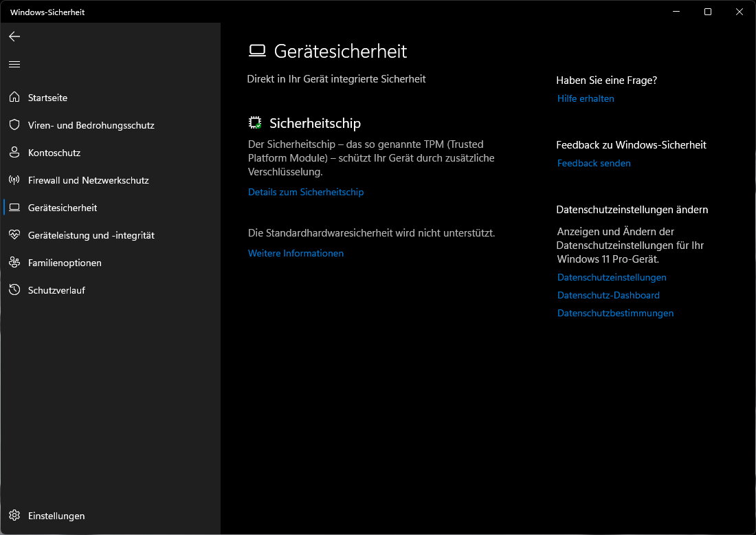Select the Familienoptionen people icon
This screenshot has height=535, width=756.
pos(14,263)
